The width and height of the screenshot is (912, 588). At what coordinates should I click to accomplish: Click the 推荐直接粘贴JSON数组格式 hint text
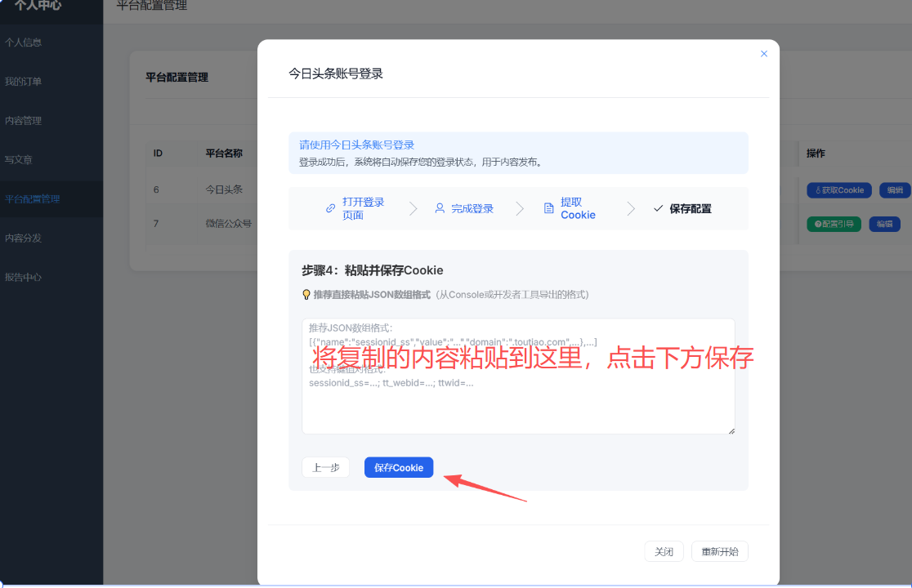pos(372,295)
